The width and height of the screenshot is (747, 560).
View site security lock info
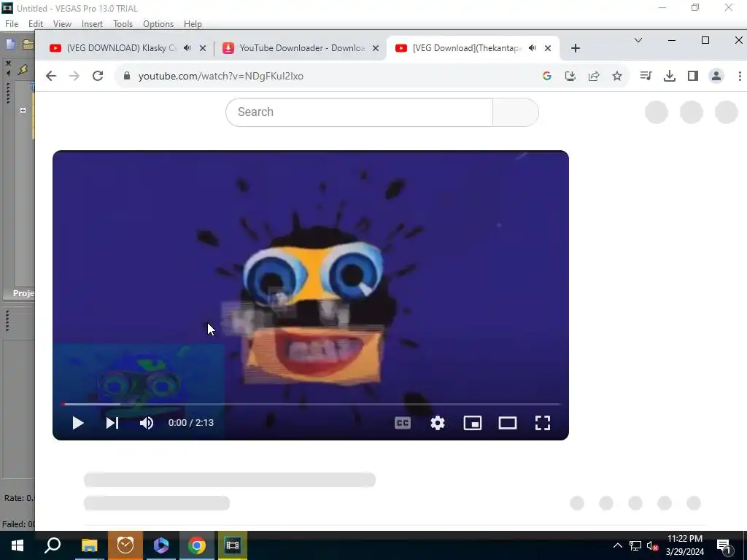click(x=127, y=76)
